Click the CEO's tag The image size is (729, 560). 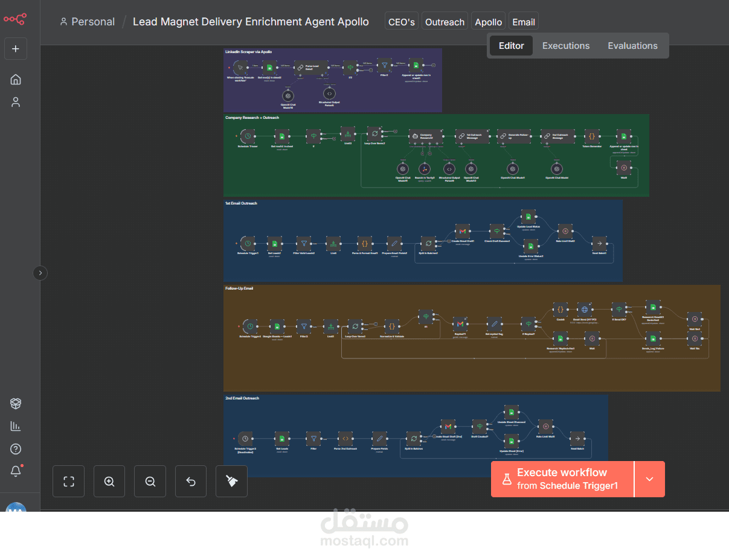point(402,22)
